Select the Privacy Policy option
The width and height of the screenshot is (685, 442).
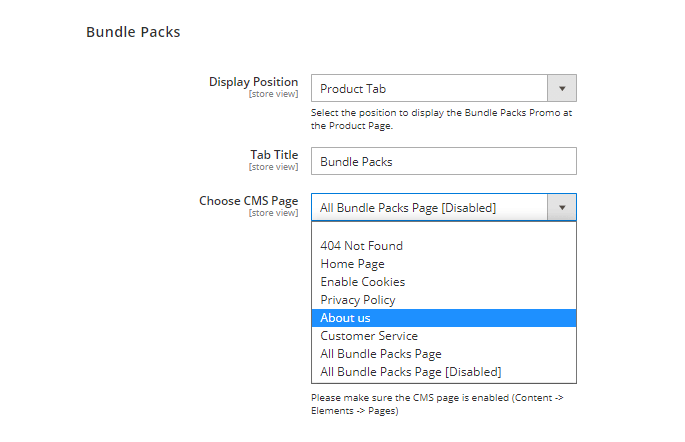tap(357, 300)
